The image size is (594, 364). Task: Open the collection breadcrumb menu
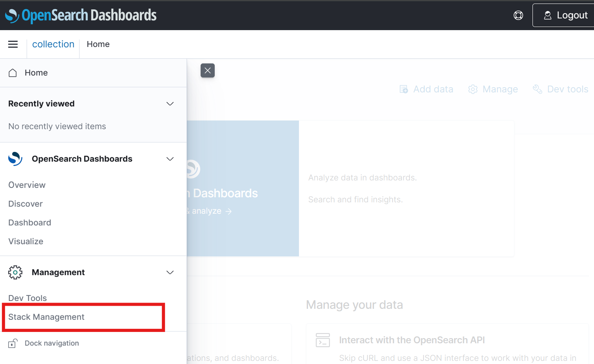(x=53, y=44)
